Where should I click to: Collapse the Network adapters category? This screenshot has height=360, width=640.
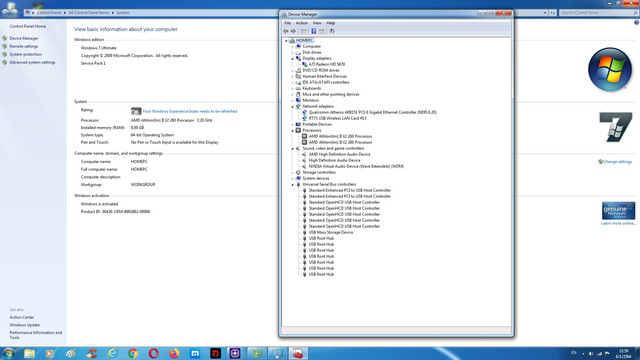click(293, 107)
